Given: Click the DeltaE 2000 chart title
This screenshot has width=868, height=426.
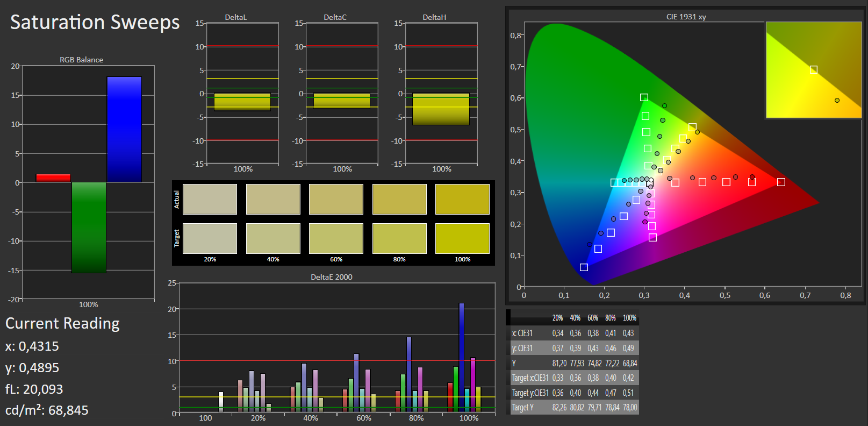Looking at the screenshot, I should click(332, 277).
